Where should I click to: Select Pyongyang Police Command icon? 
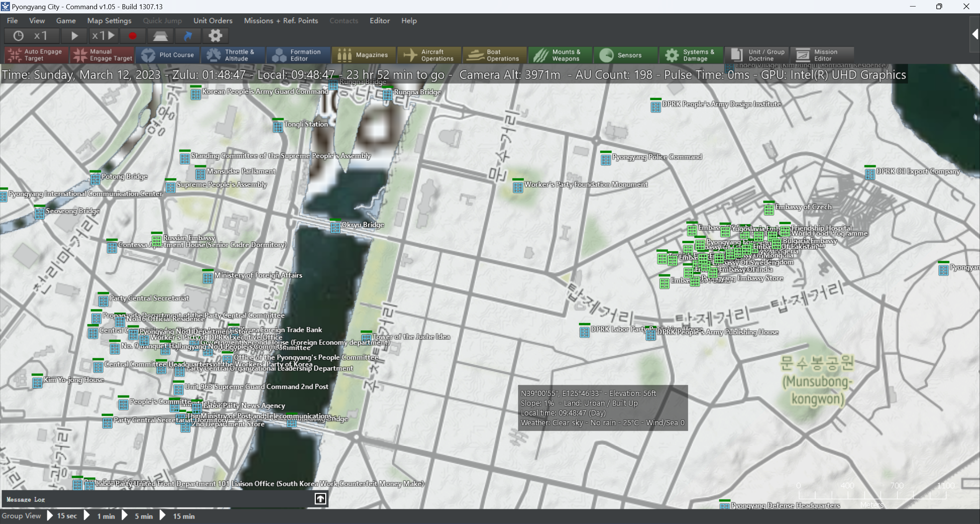[606, 159]
